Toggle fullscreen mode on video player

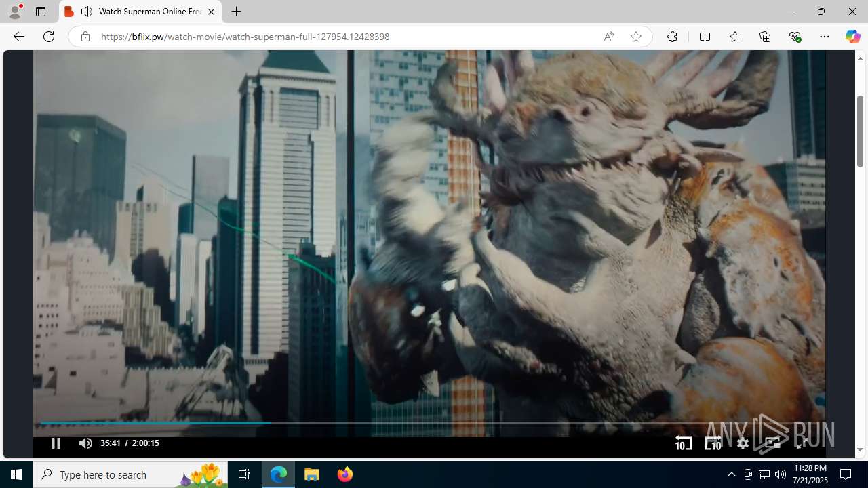pos(802,443)
